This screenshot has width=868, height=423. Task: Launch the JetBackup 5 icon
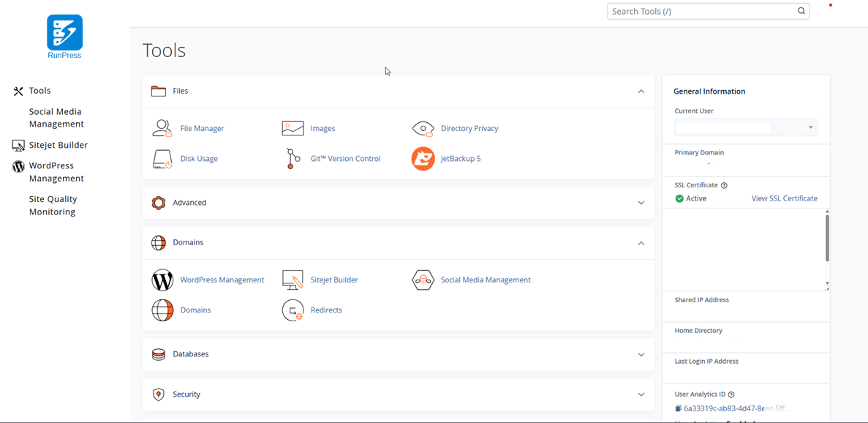click(x=423, y=159)
